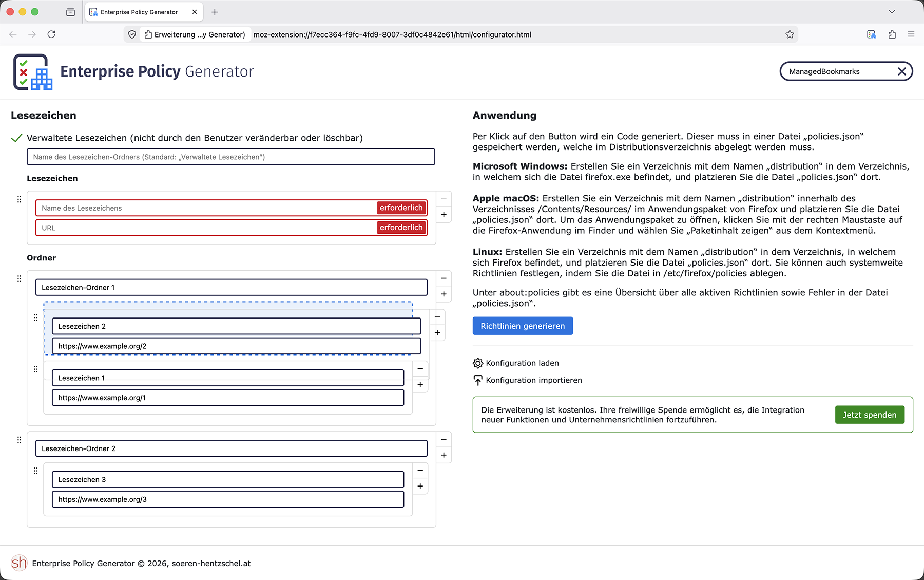The height and width of the screenshot is (580, 924).
Task: Remove the Lesezeichen 3 bookmark entry
Action: pos(420,471)
